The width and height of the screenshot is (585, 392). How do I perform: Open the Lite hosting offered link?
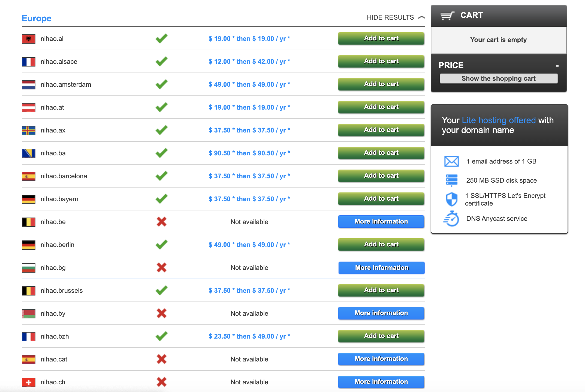[499, 120]
